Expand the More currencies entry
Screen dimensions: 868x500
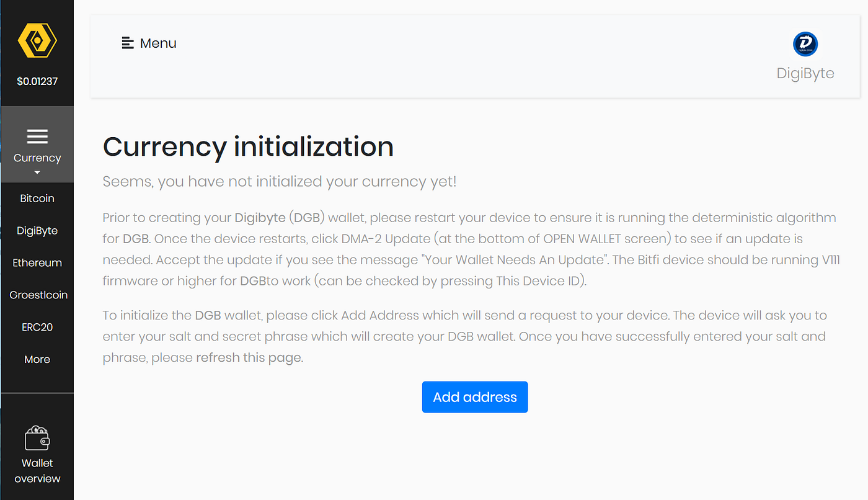[x=37, y=359]
